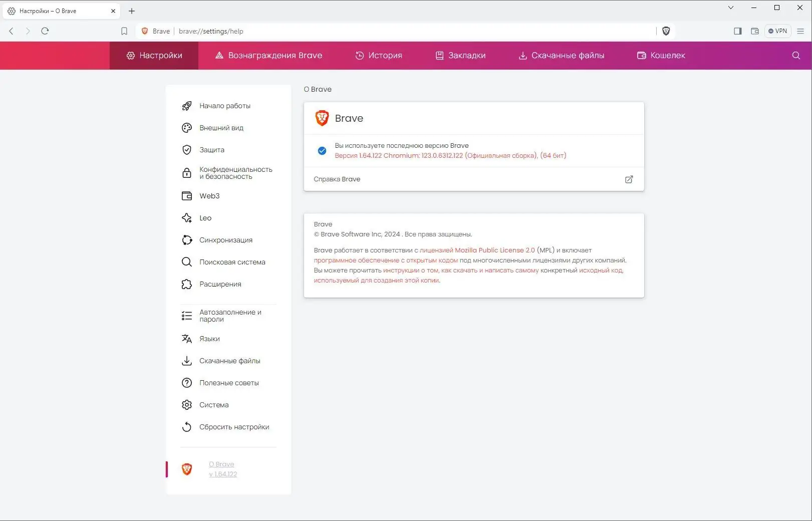Click the rocket icon for Начало работы
Image resolution: width=812 pixels, height=521 pixels.
point(187,106)
